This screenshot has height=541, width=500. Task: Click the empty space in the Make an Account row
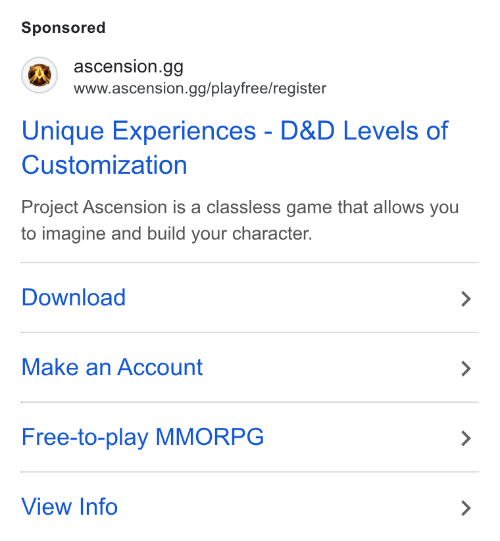tap(331, 367)
